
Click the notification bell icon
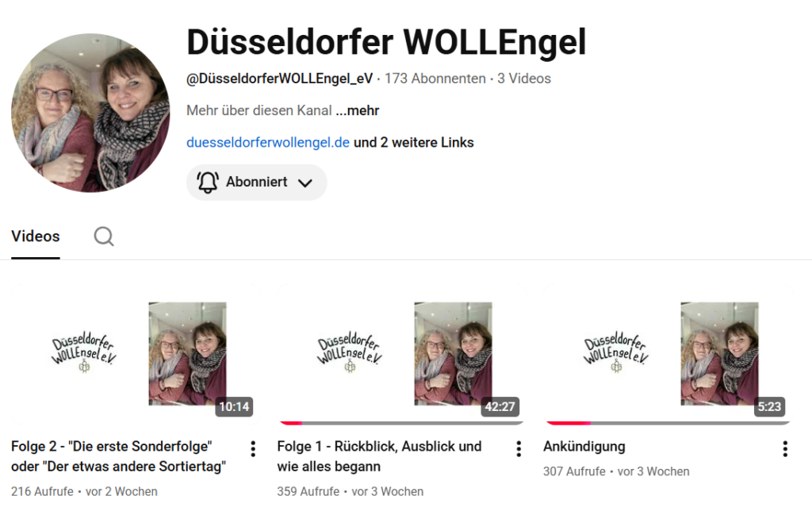[x=207, y=183]
